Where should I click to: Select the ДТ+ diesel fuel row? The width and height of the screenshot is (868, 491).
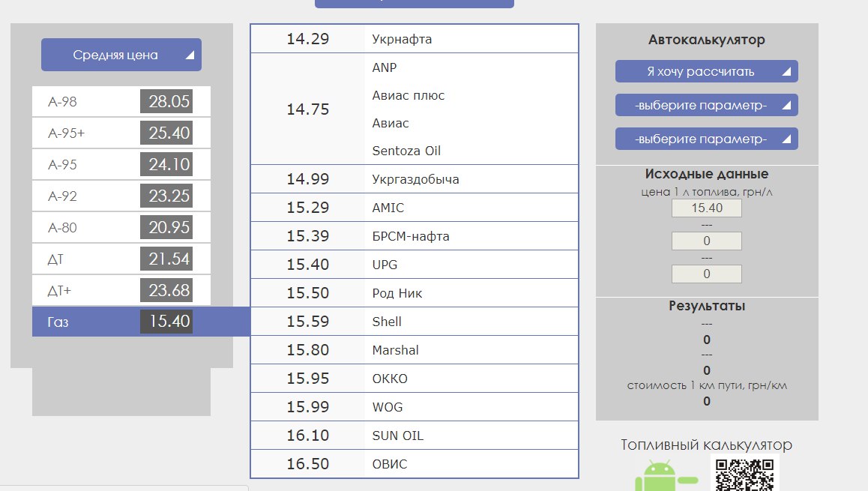point(121,291)
